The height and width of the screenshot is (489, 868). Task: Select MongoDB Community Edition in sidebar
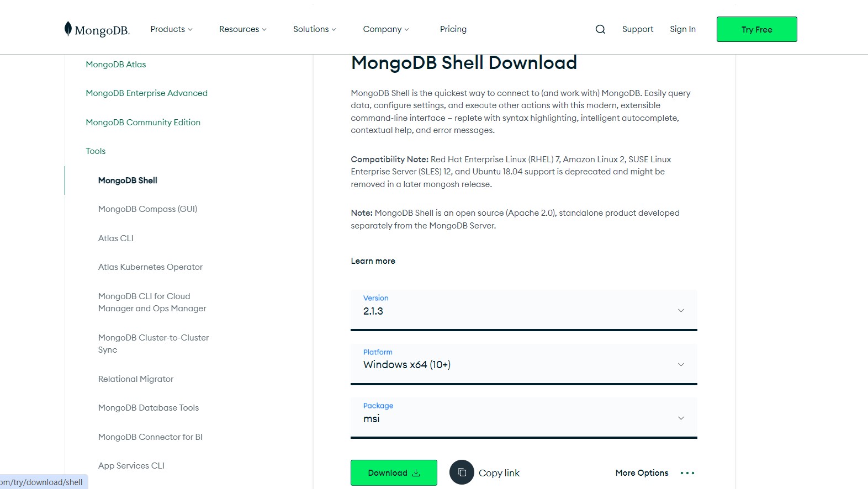pyautogui.click(x=143, y=123)
